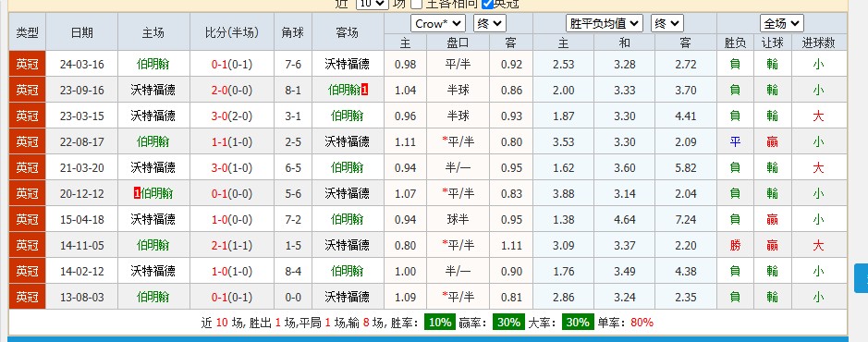This screenshot has width=868, height=342.
Task: Click away odds 7.24 in 15-04-18 row
Action: 686,219
